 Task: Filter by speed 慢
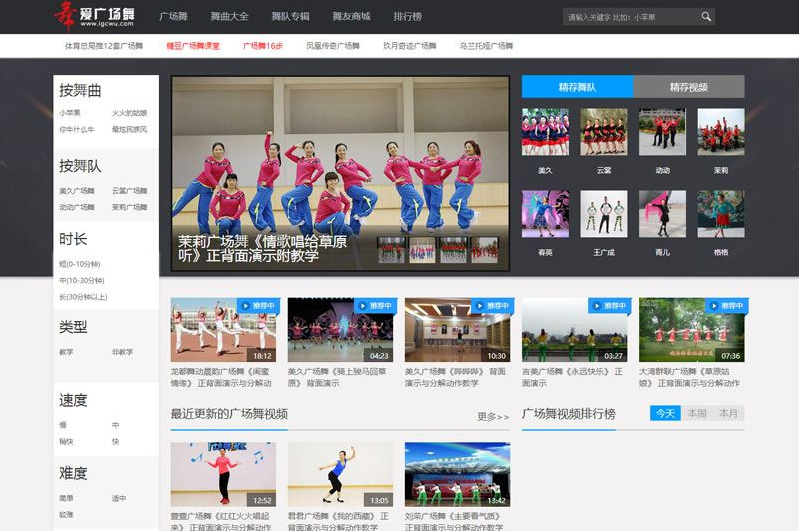[x=63, y=425]
